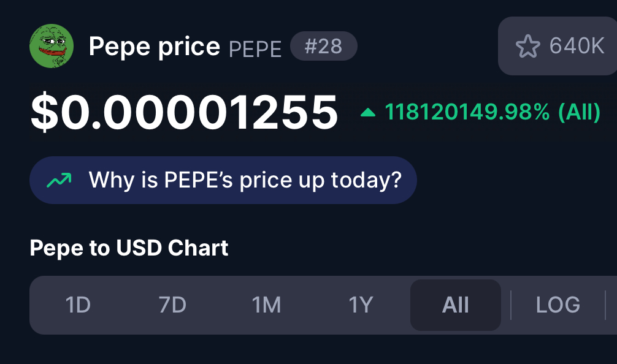Screen dimensions: 617x364
Task: Click the green trending arrow icon
Action: coord(59,180)
